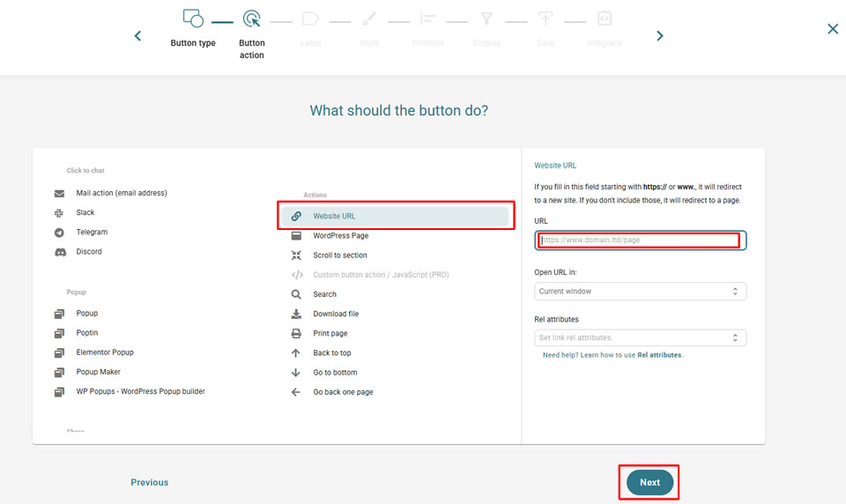Select the Back to top arrow icon

pyautogui.click(x=296, y=353)
